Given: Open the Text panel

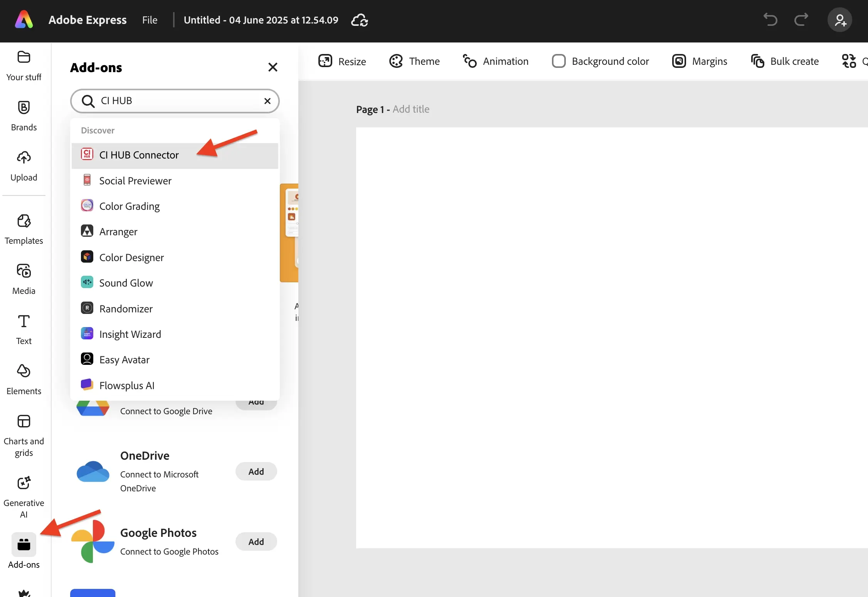Looking at the screenshot, I should (x=24, y=330).
